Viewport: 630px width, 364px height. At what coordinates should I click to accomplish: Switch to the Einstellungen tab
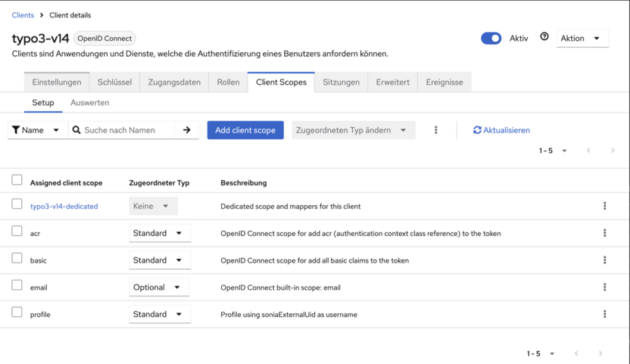(x=57, y=82)
